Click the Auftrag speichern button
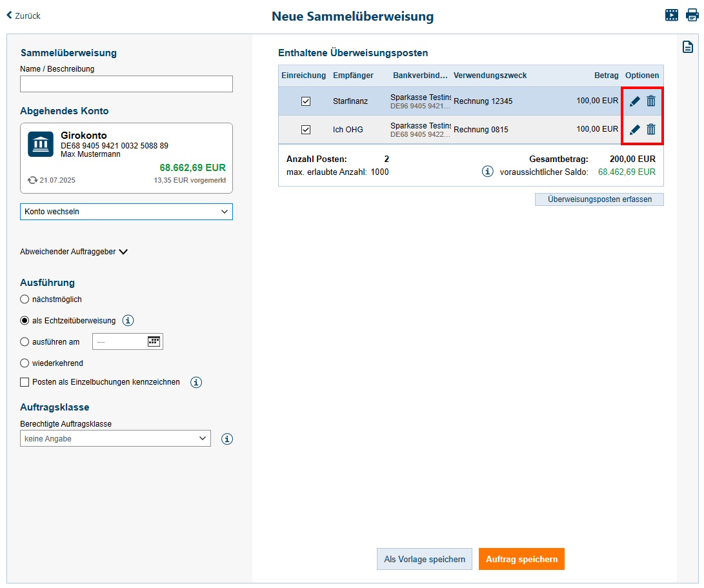 click(x=521, y=559)
